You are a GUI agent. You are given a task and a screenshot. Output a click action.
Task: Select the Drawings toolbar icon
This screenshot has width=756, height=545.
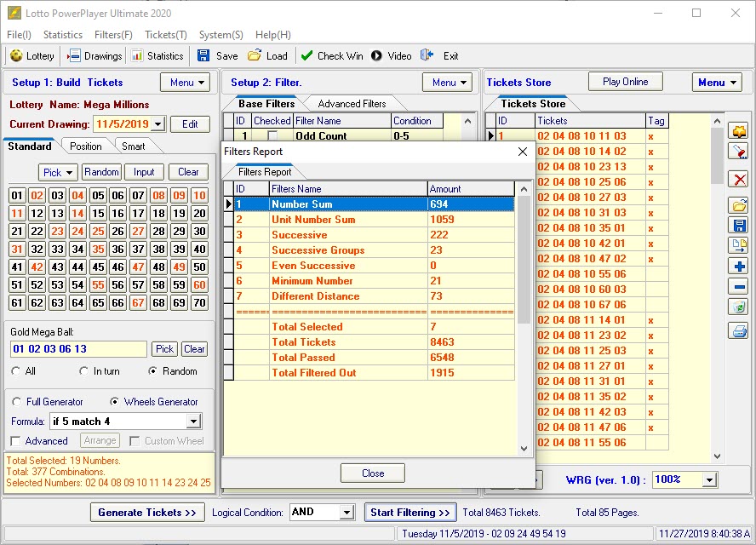click(x=94, y=56)
